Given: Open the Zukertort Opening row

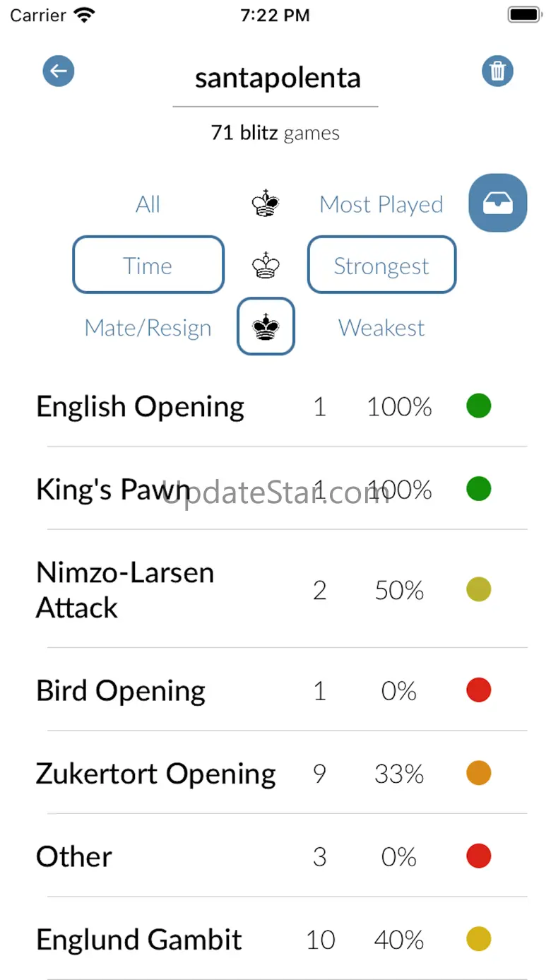Looking at the screenshot, I should tap(155, 774).
